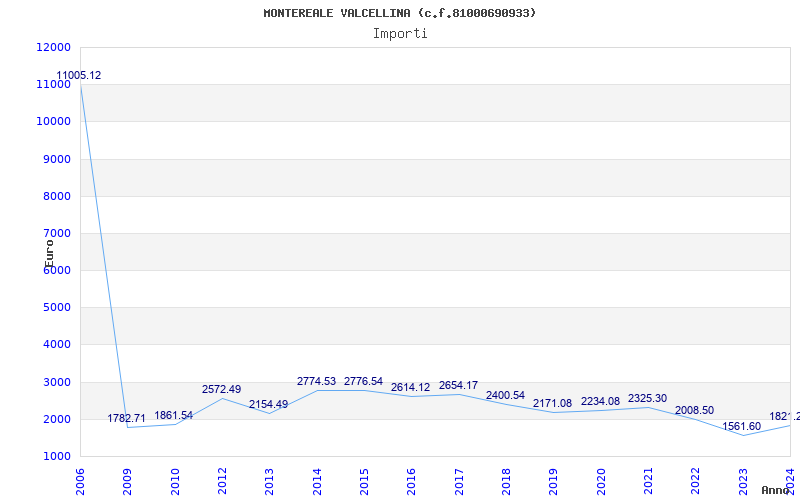
Task: Select the 2023 x-axis year label
Action: pyautogui.click(x=743, y=480)
